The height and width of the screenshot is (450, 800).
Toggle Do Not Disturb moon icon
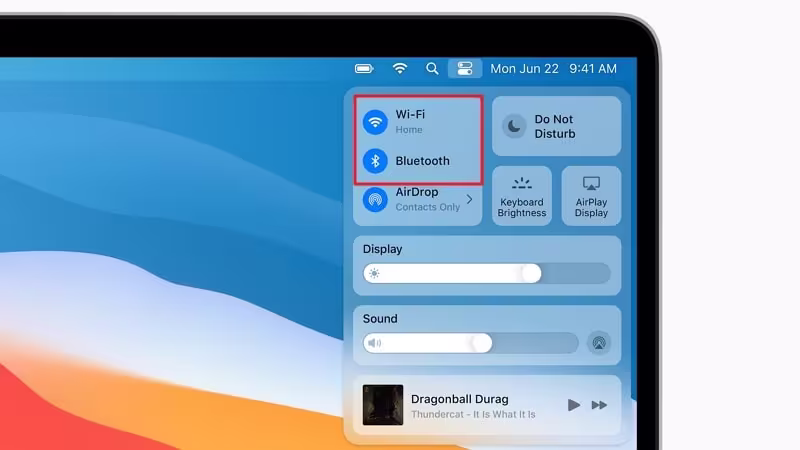[514, 126]
